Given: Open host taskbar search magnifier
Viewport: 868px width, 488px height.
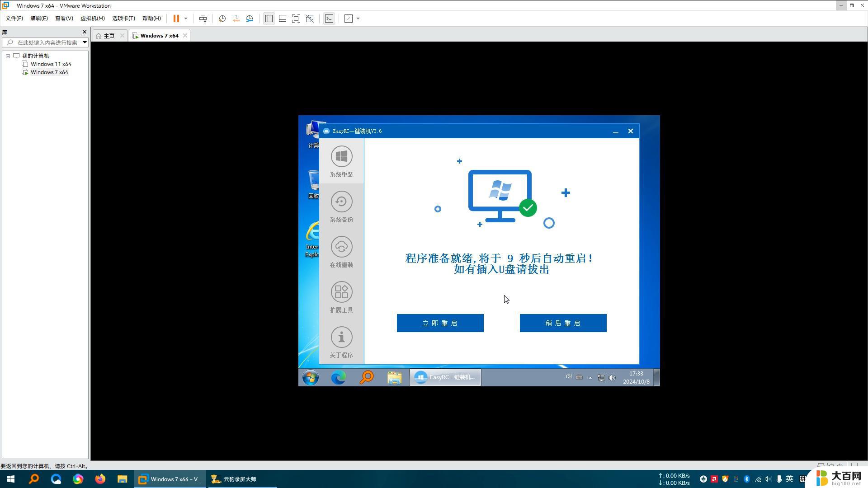Looking at the screenshot, I should click(x=34, y=479).
